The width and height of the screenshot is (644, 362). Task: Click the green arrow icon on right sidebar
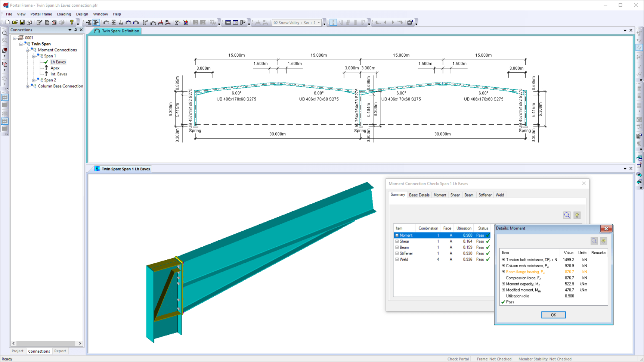click(639, 175)
